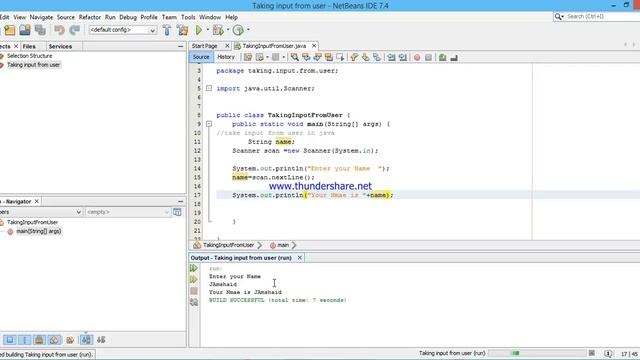Switch to the Files tab
This screenshot has height=360, width=640.
29,47
